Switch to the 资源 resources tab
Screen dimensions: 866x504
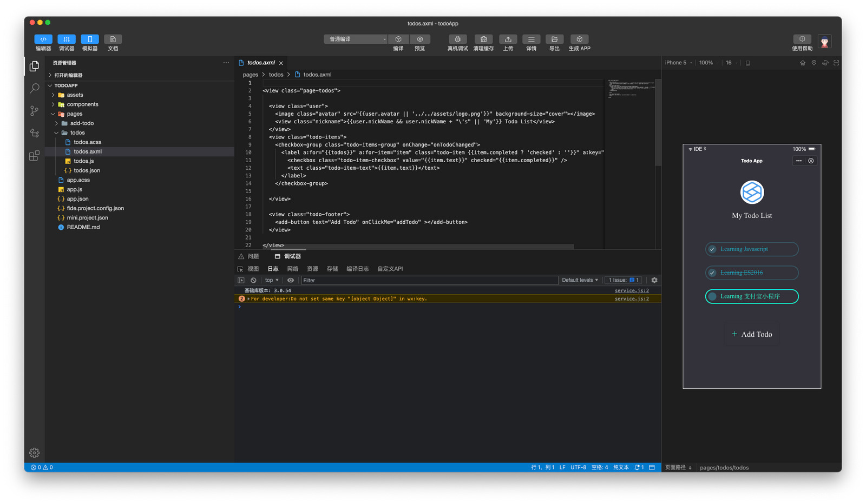click(312, 269)
